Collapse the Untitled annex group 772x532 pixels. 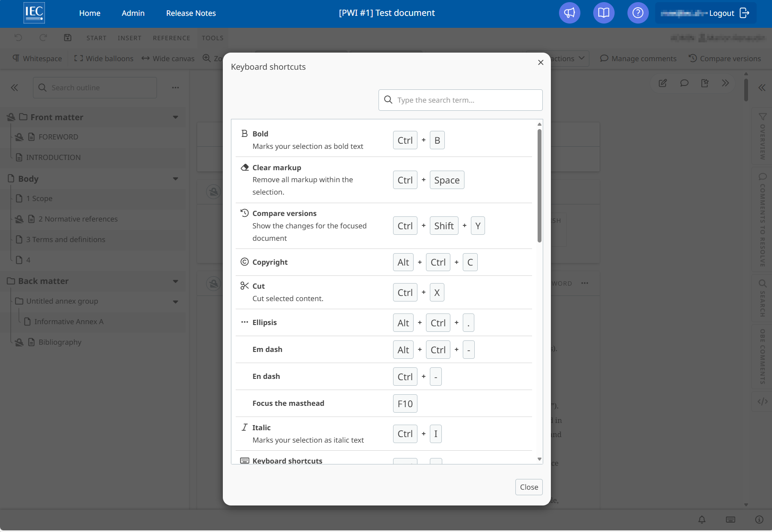tap(176, 301)
